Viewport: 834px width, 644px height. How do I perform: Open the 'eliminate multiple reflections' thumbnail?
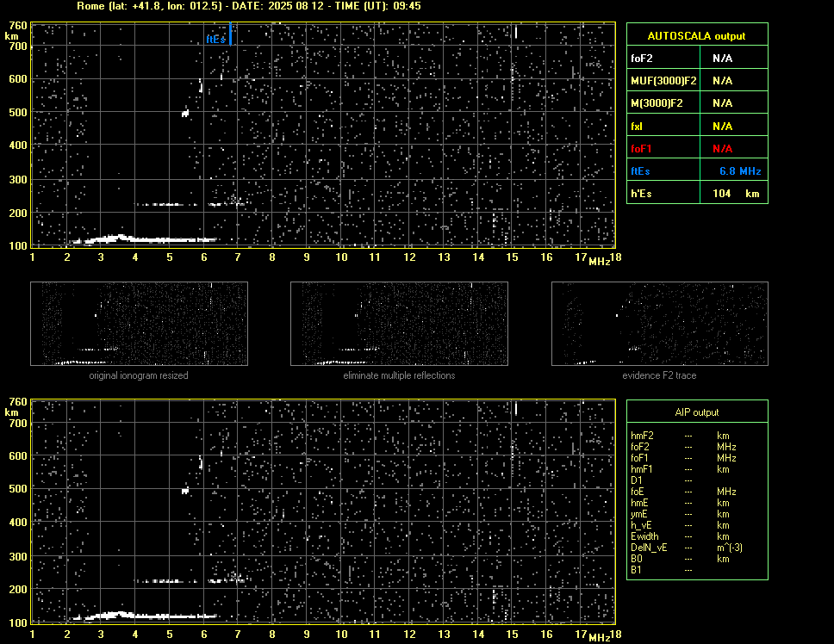399,324
